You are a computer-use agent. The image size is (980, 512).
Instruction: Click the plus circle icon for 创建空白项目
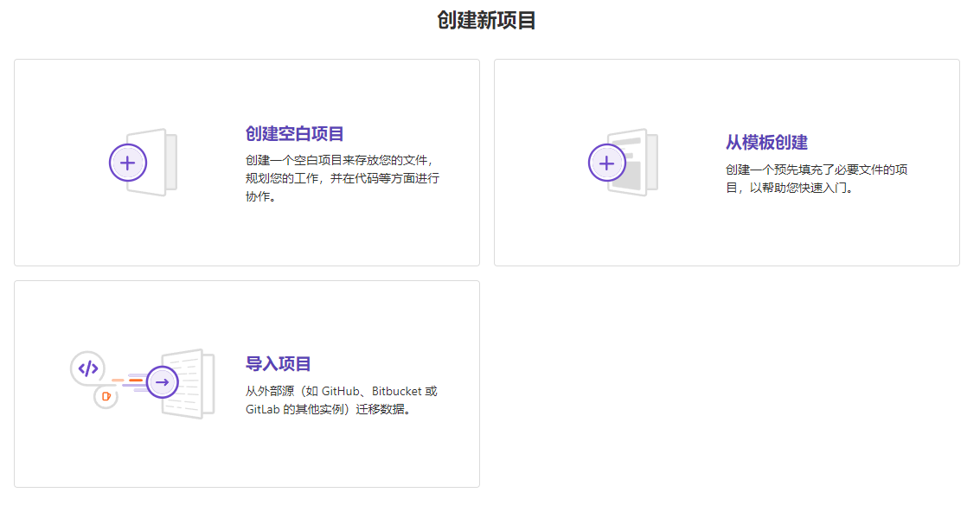(x=128, y=163)
